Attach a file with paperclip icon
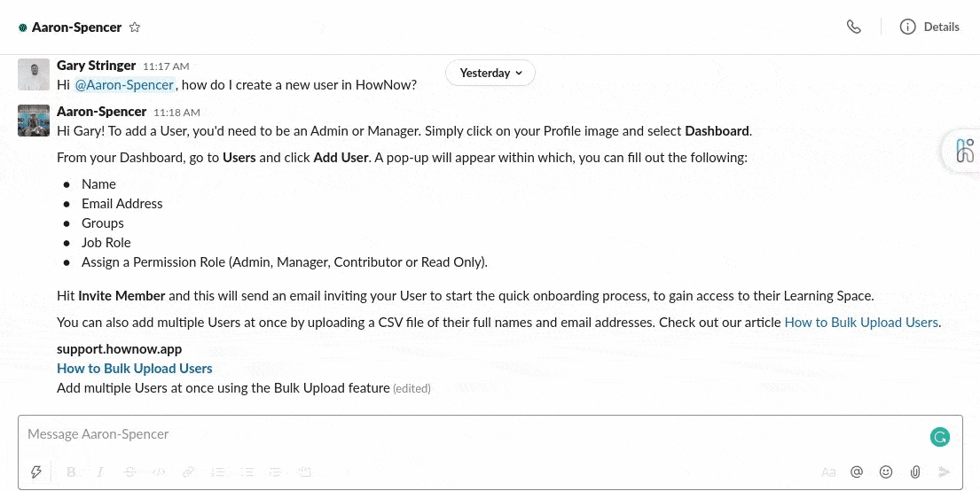Screen dimensions: 980x491 pyautogui.click(x=915, y=472)
